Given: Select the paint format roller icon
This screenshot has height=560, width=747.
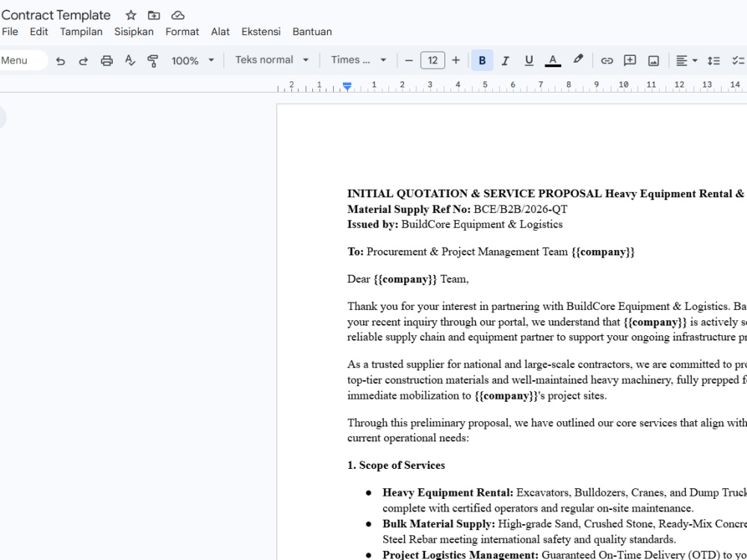Looking at the screenshot, I should tap(152, 60).
